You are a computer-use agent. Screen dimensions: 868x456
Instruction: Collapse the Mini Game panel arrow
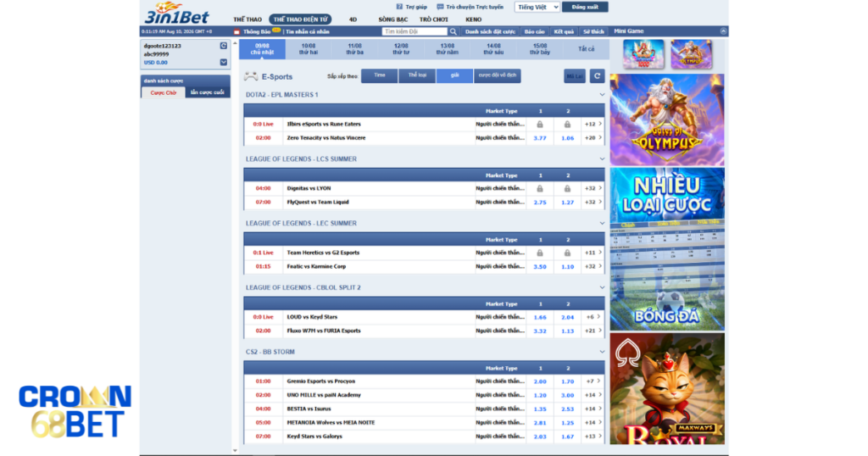tap(723, 31)
